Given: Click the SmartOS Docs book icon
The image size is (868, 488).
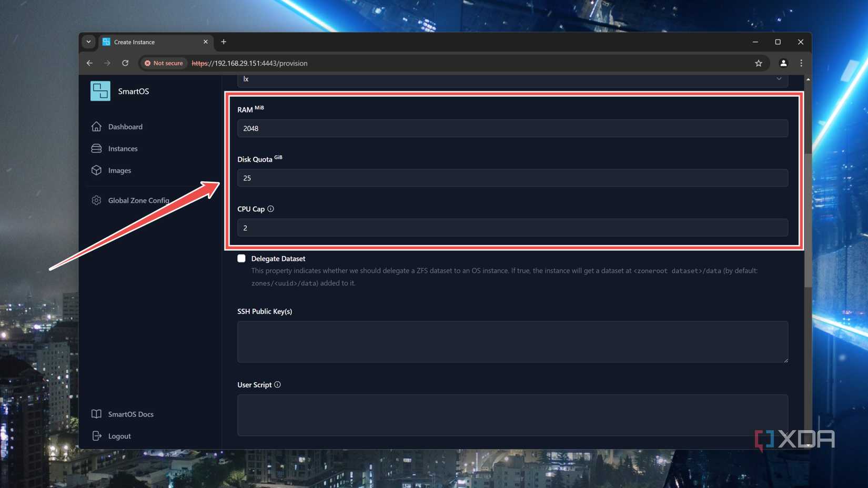Looking at the screenshot, I should click(96, 414).
